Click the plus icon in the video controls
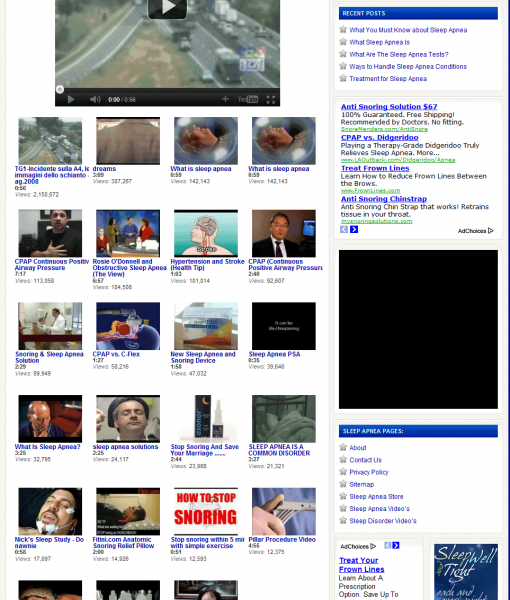This screenshot has height=600, width=510. pyautogui.click(x=225, y=99)
